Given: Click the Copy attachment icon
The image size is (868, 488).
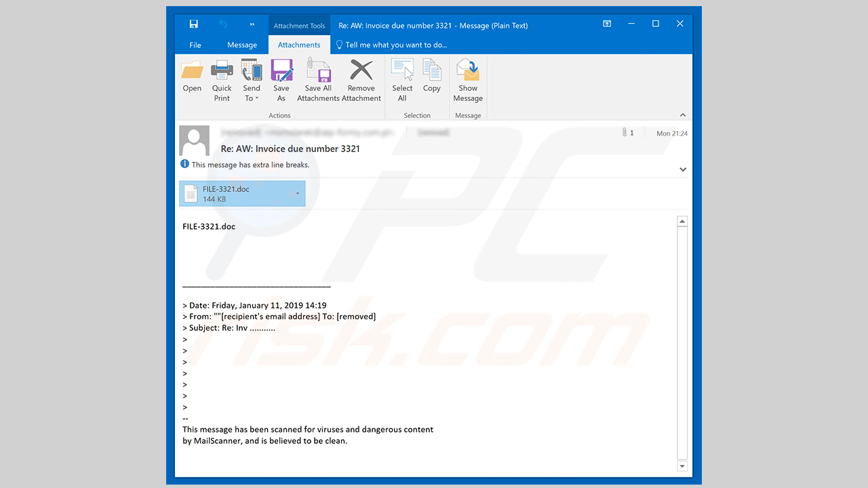Looking at the screenshot, I should 431,70.
